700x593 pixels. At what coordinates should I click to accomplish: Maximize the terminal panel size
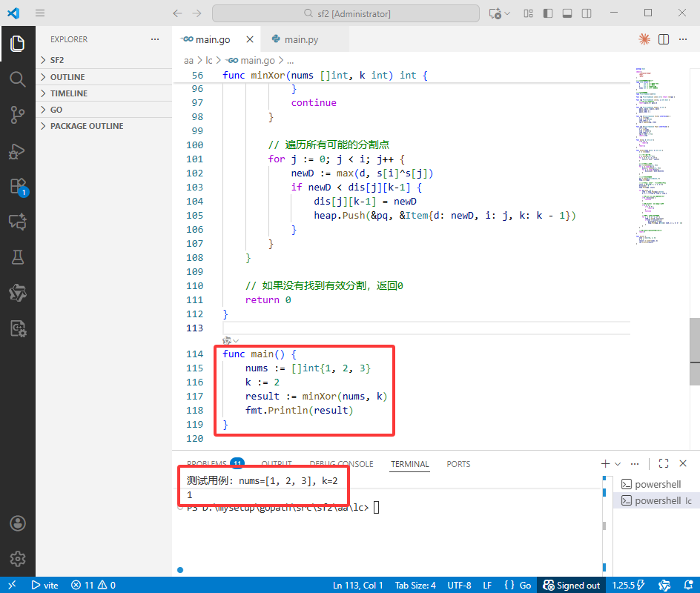[x=664, y=463]
